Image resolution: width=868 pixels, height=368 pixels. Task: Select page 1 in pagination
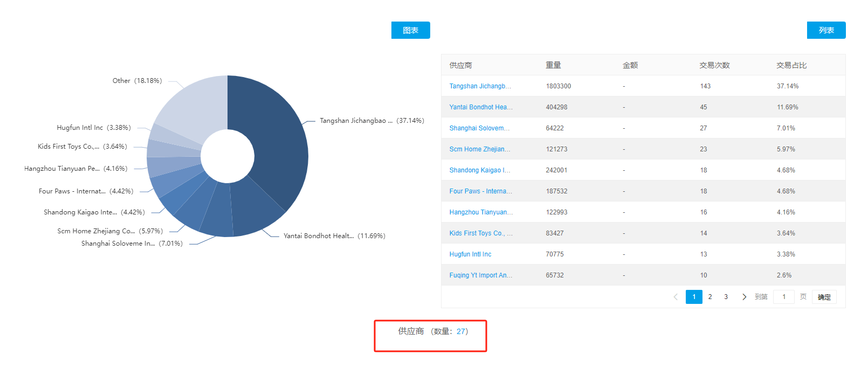(x=694, y=297)
